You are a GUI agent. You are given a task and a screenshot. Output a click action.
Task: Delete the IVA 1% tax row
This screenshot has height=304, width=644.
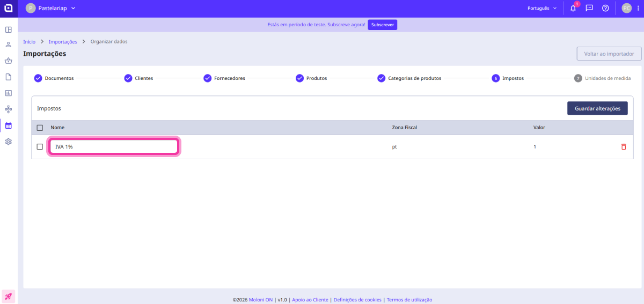pos(623,147)
